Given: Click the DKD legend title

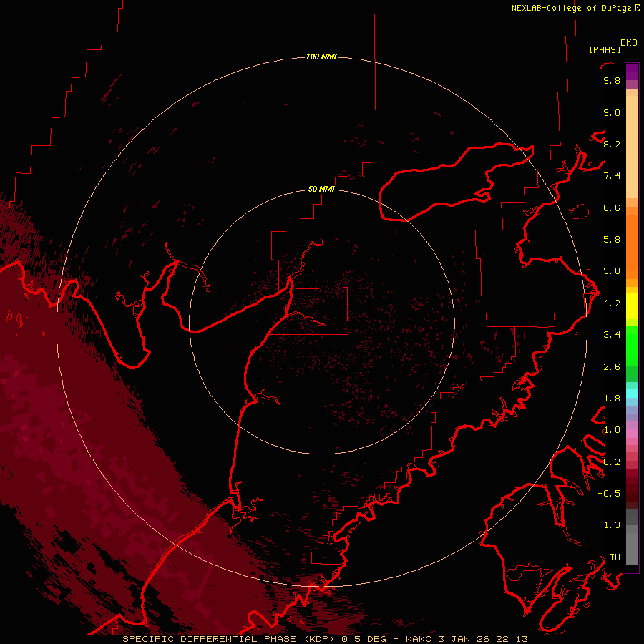Looking at the screenshot, I should 629,43.
